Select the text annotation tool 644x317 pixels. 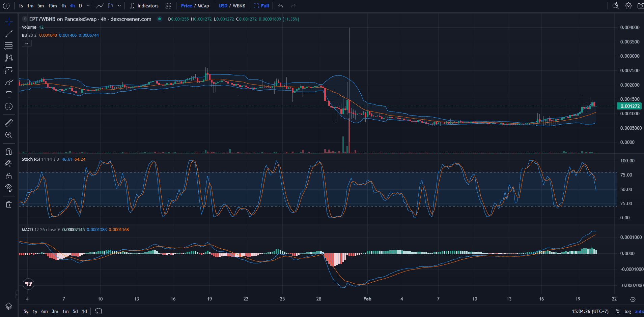[8, 94]
